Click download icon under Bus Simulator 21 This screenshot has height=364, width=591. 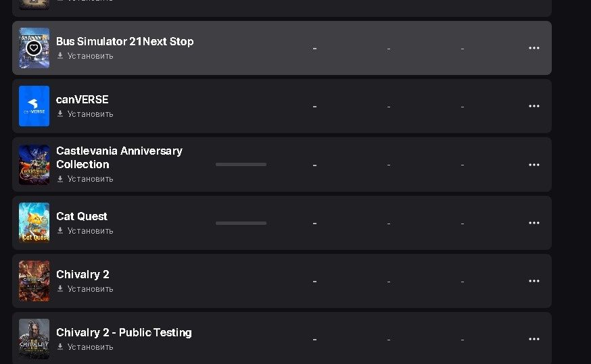tap(60, 56)
